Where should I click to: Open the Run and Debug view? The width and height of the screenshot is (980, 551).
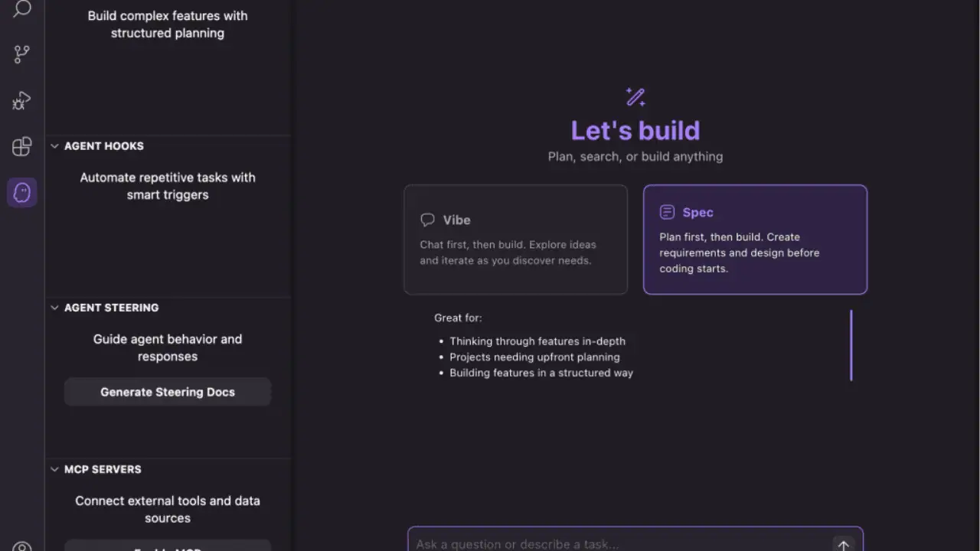coord(21,100)
